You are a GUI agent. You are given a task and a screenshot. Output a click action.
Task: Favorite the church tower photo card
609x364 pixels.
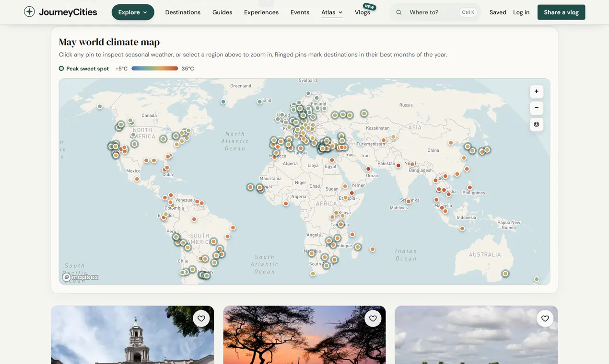(x=201, y=318)
